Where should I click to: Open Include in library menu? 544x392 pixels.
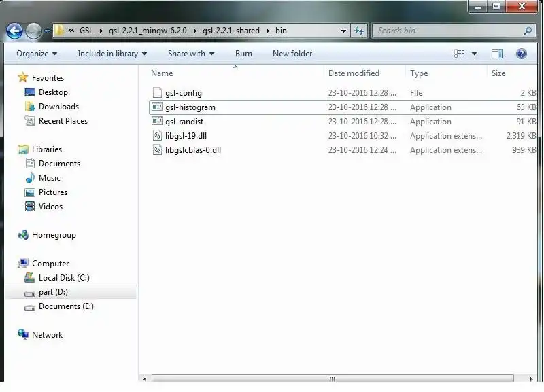click(x=112, y=54)
